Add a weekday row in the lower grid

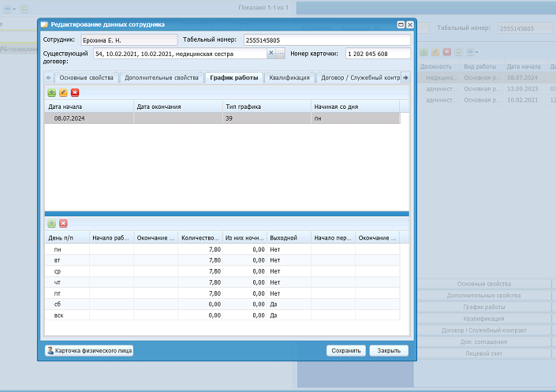click(x=52, y=223)
